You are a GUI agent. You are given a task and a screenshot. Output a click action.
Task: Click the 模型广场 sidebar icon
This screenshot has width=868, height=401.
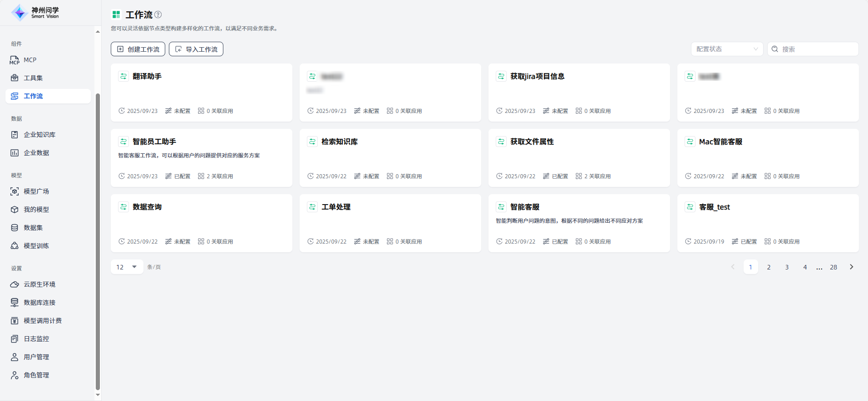[15, 191]
